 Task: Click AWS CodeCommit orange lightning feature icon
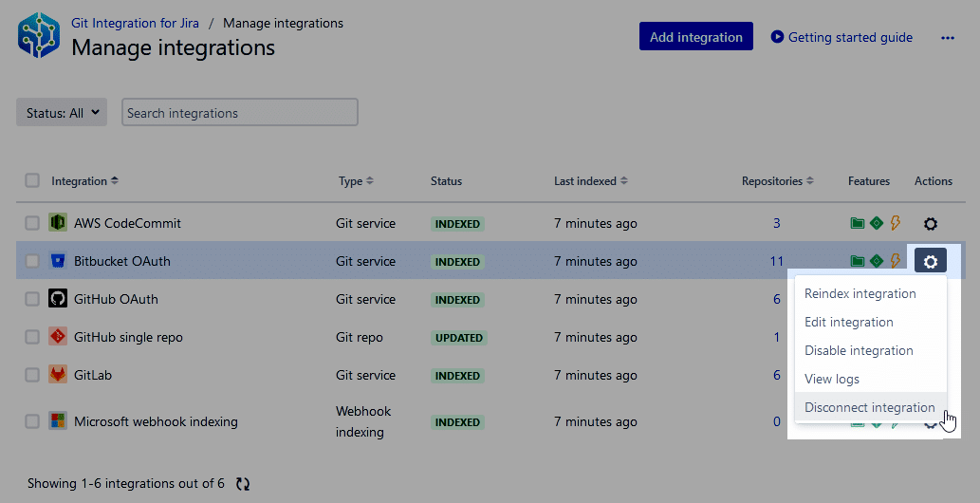895,223
